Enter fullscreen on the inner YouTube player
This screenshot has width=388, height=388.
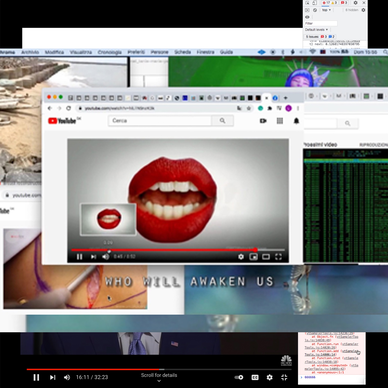point(278,257)
